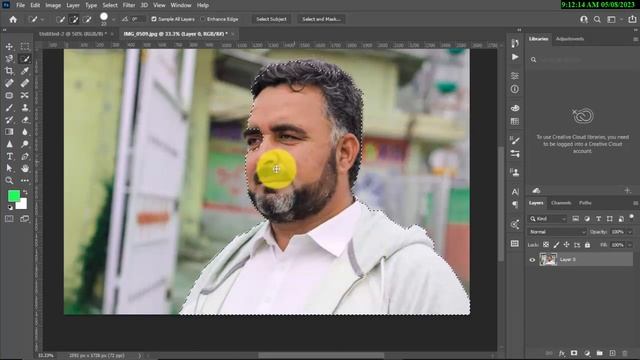Set background white color swatch
This screenshot has width=640, height=360.
click(x=22, y=204)
